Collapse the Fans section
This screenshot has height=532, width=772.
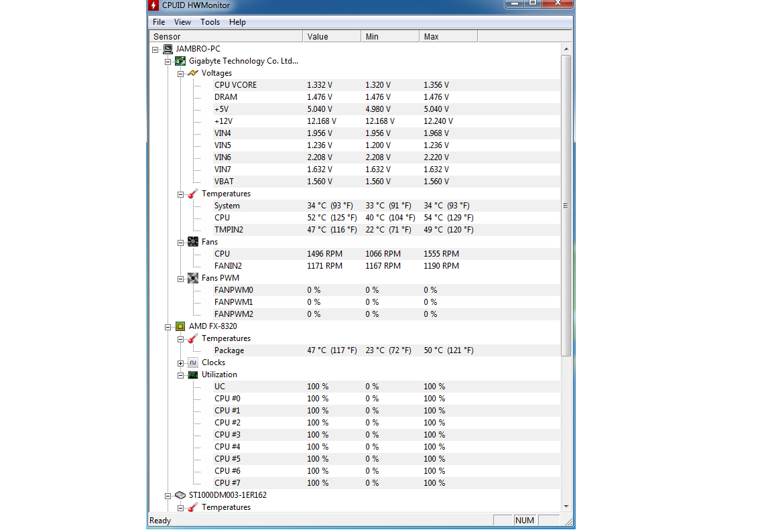[181, 243]
